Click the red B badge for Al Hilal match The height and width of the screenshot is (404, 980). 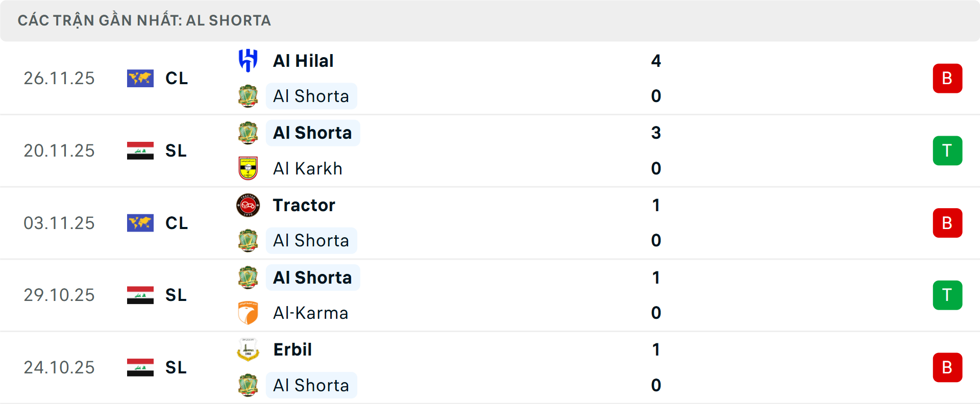pyautogui.click(x=947, y=78)
